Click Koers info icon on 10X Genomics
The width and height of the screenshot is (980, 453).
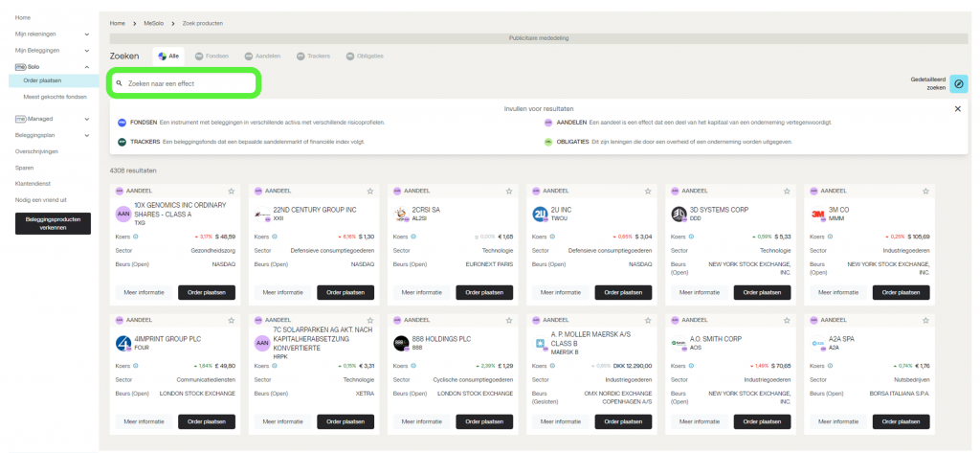(x=136, y=237)
